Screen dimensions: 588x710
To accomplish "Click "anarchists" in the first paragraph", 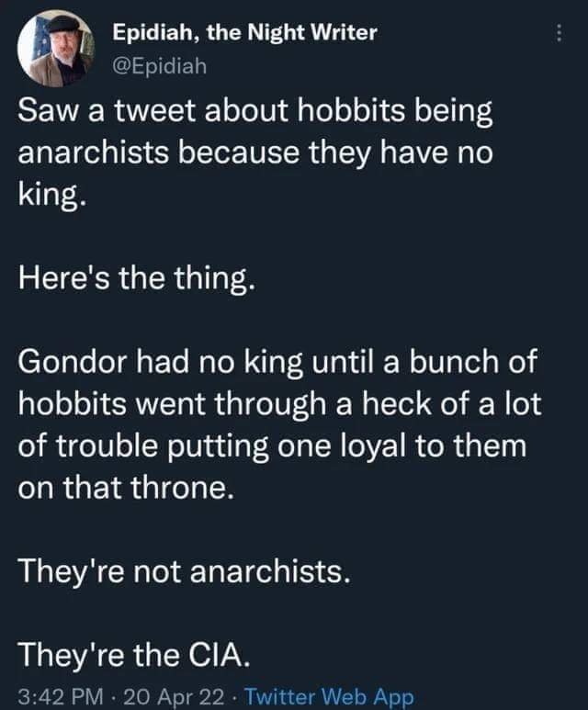I will pyautogui.click(x=94, y=152).
